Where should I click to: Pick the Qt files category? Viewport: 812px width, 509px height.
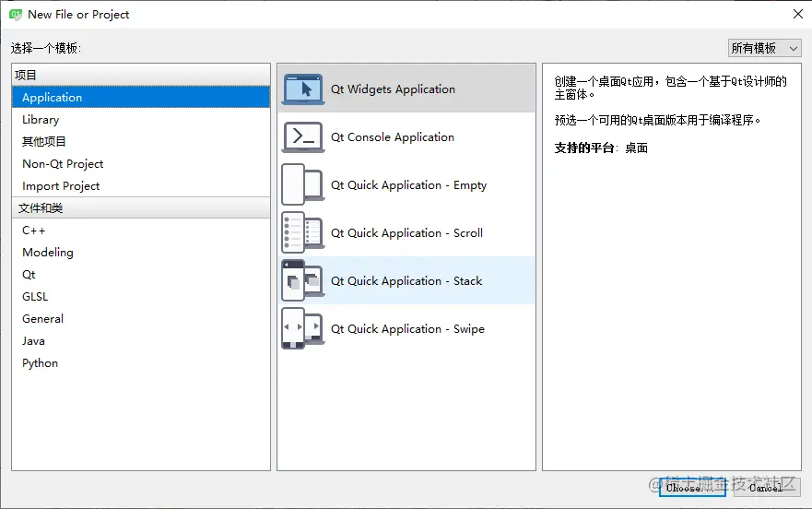141,274
